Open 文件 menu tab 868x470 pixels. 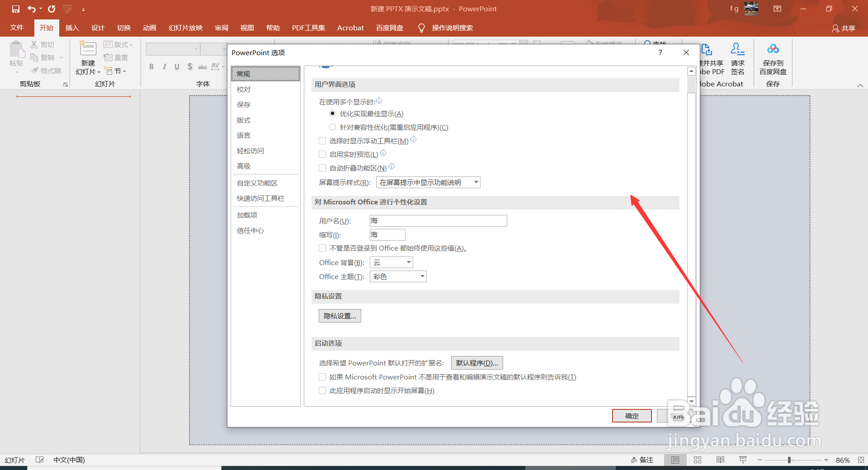click(17, 28)
